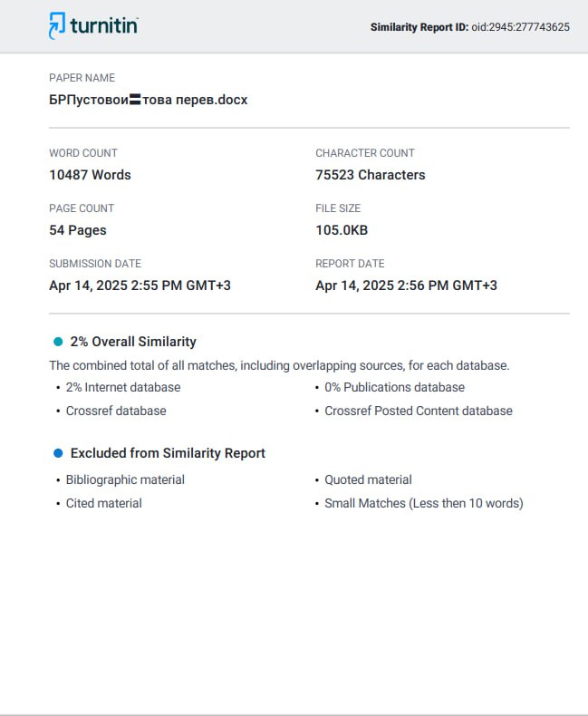Click the black redaction mark in paper name
Viewport: 588px width, 716px height.
pyautogui.click(x=135, y=100)
